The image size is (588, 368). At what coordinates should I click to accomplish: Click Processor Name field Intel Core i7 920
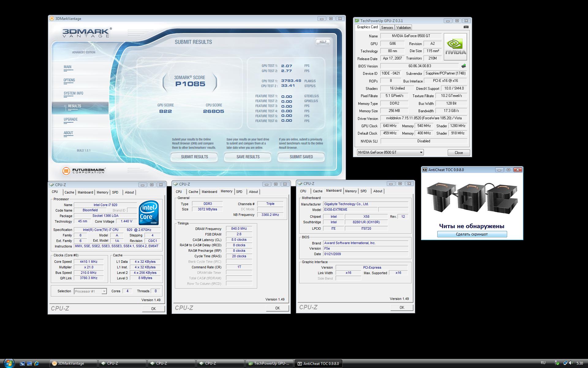coord(105,205)
